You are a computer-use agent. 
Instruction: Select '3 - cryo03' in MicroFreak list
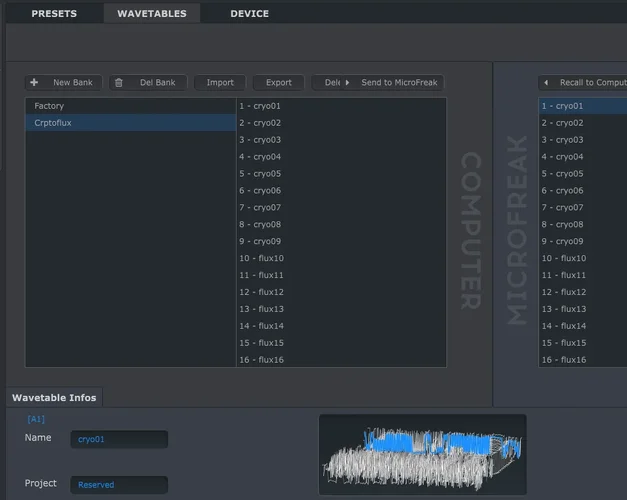(583, 140)
